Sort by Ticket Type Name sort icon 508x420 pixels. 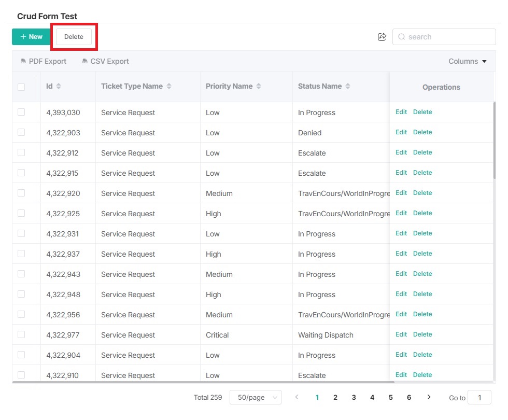click(169, 86)
